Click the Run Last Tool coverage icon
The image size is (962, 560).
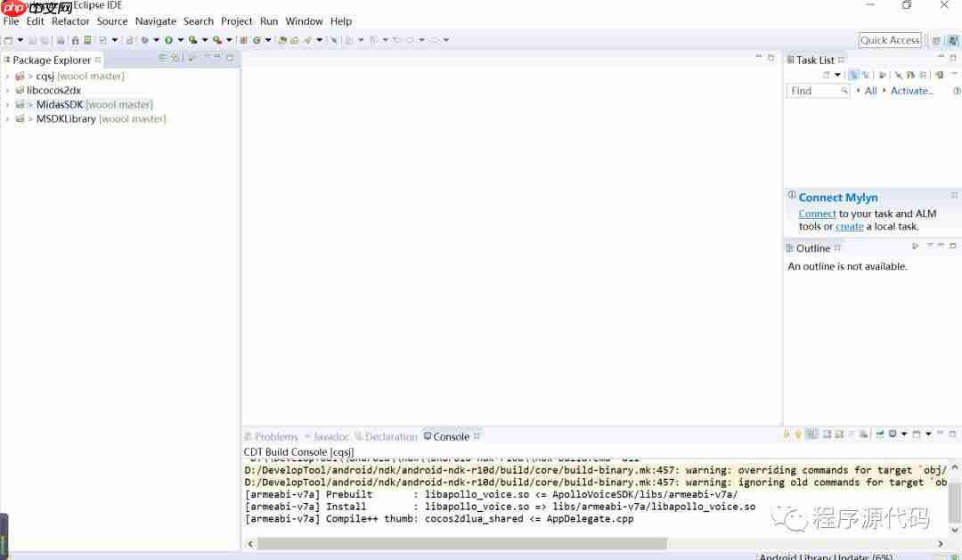(x=192, y=40)
